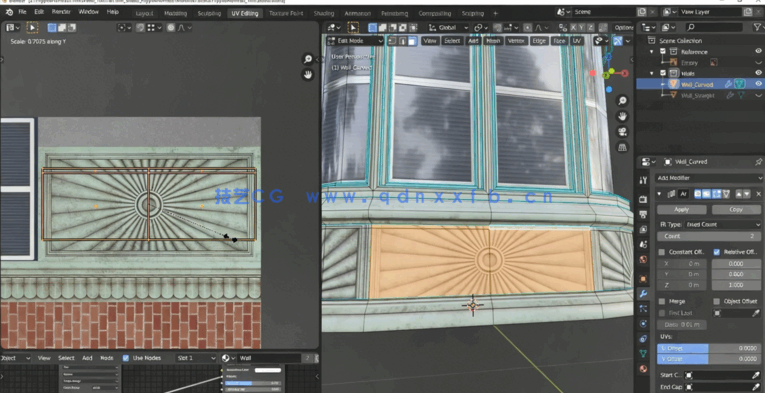The height and width of the screenshot is (393, 765).
Task: Open the Modifier wrench properties tab
Action: (x=643, y=294)
